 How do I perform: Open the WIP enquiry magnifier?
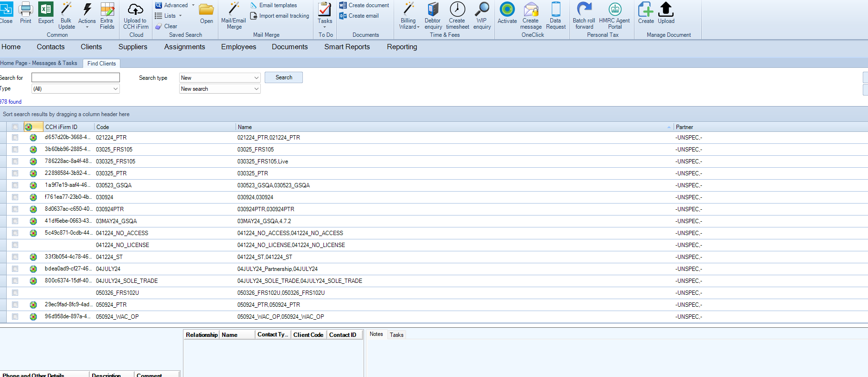[x=482, y=15]
